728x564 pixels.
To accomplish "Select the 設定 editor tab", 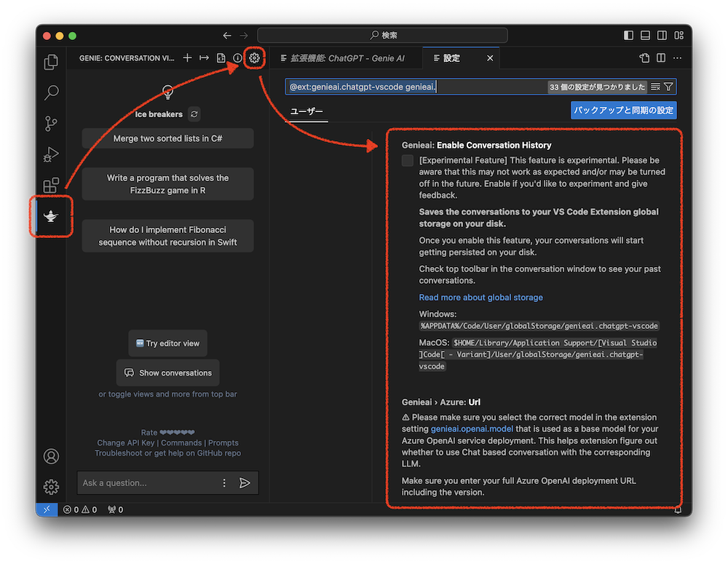I will click(x=451, y=58).
